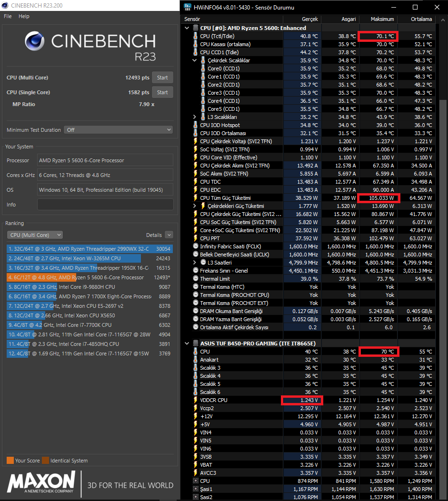
Task: Click the AVCC3 sensor row label
Action: click(208, 473)
